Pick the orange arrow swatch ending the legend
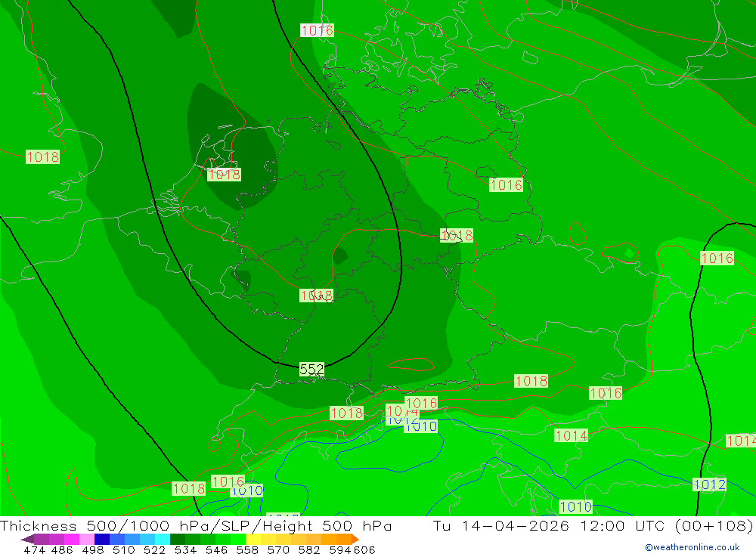Viewport: 756px width, 554px height. pyautogui.click(x=355, y=539)
